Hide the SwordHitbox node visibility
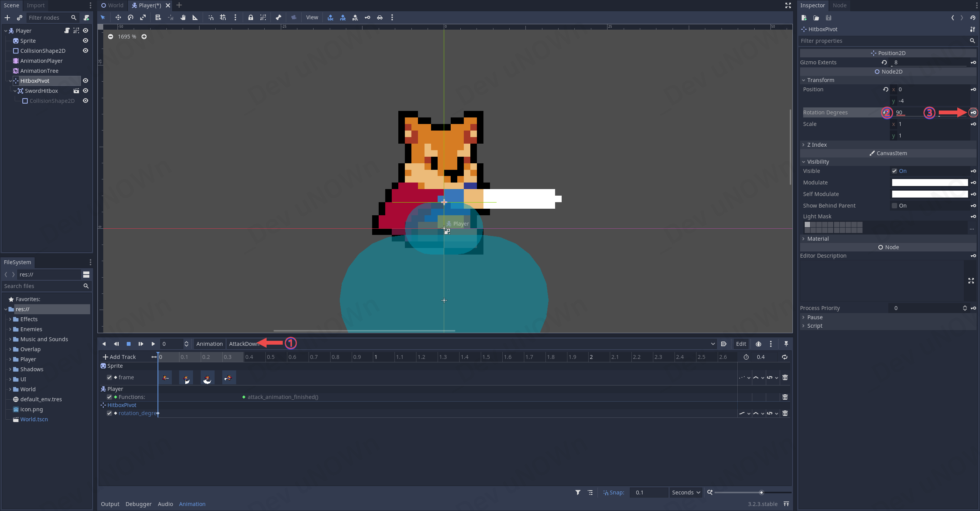Screen dimensions: 980x511 pyautogui.click(x=86, y=91)
